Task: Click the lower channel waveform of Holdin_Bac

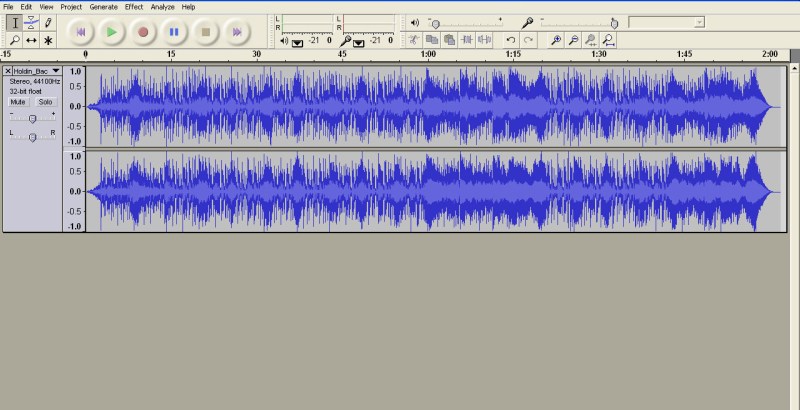Action: [436, 191]
